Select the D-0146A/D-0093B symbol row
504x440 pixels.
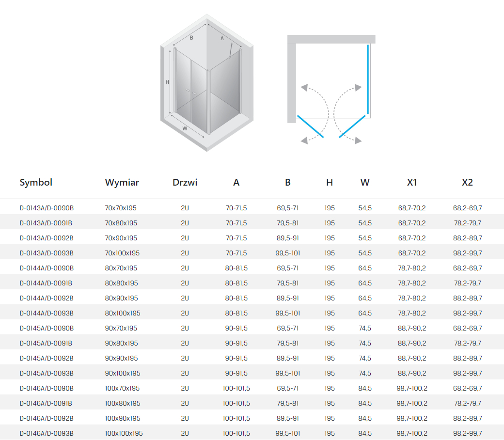47,433
